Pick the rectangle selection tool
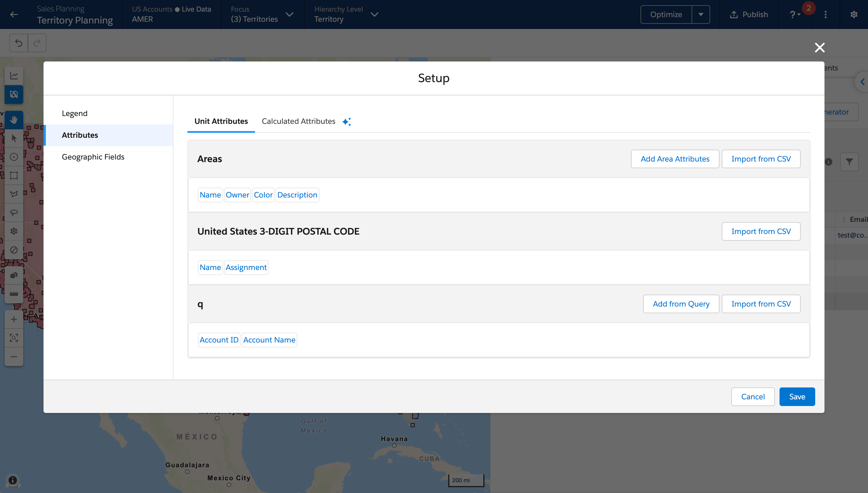The width and height of the screenshot is (868, 493). coord(14,175)
